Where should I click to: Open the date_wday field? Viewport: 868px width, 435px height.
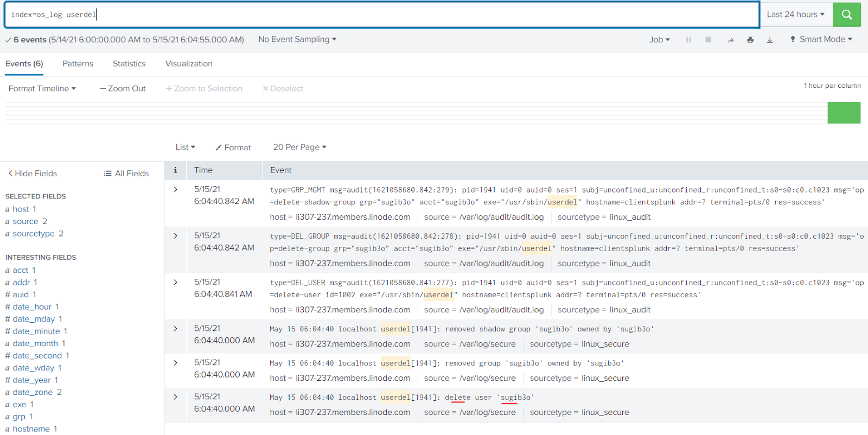[x=34, y=368]
